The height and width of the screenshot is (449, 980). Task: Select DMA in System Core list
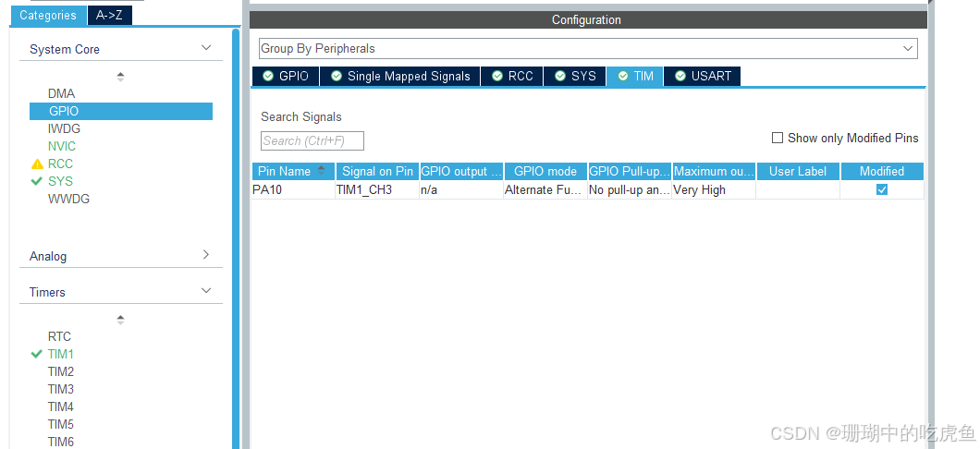[61, 93]
